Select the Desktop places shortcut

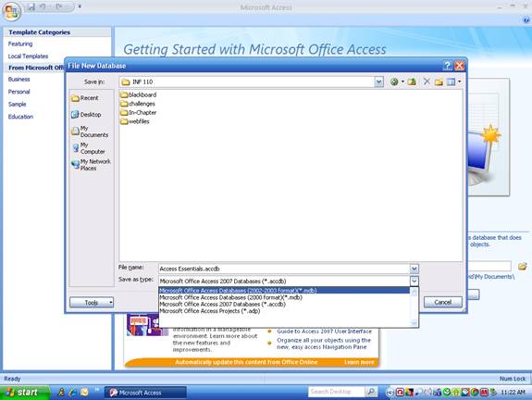coord(86,115)
